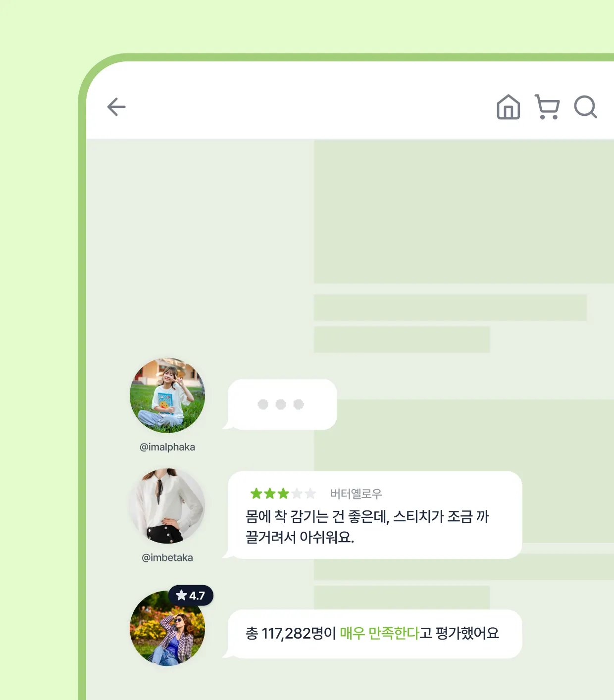Open @imbetaka profile photo
The image size is (614, 700).
167,506
